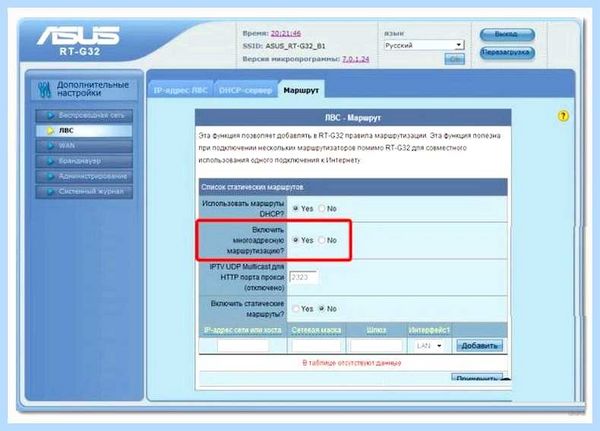Click the Шлюз gateway input field

coord(376,346)
